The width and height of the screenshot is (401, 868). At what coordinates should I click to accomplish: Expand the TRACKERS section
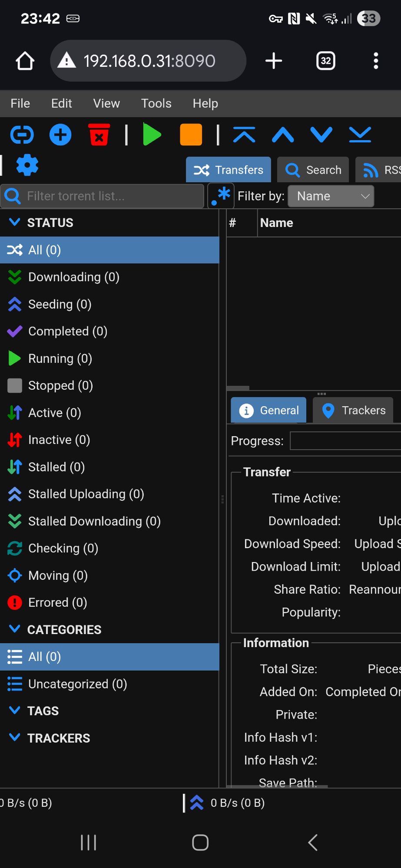click(x=15, y=738)
